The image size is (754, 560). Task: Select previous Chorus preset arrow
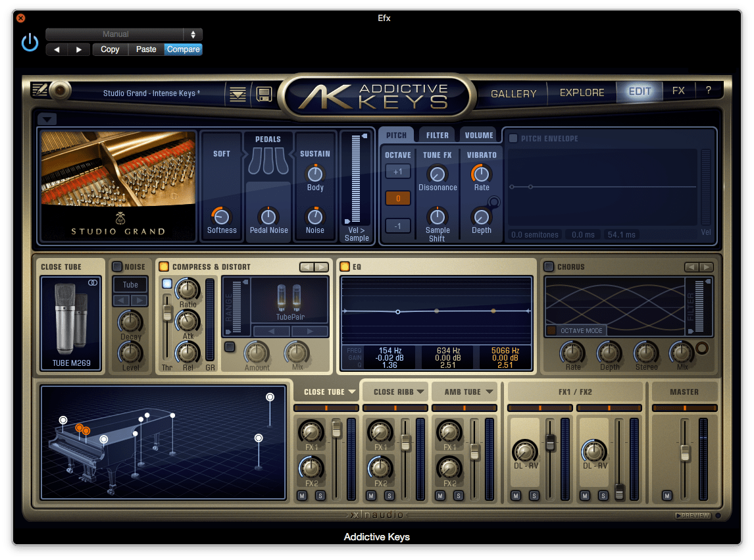(691, 267)
